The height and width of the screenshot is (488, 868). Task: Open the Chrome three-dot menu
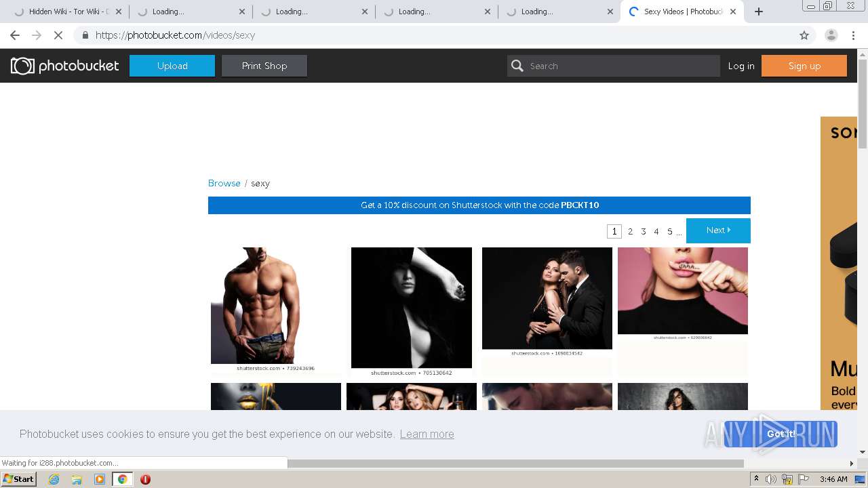[853, 35]
